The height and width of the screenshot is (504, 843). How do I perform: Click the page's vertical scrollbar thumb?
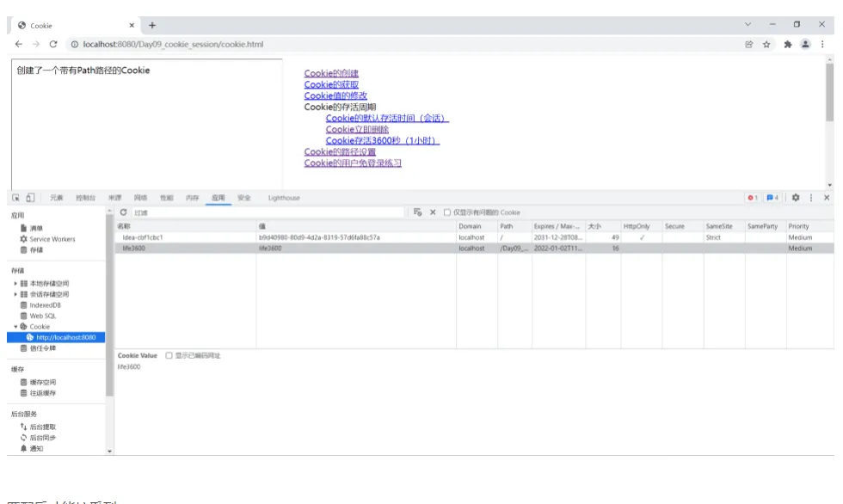coord(829,92)
